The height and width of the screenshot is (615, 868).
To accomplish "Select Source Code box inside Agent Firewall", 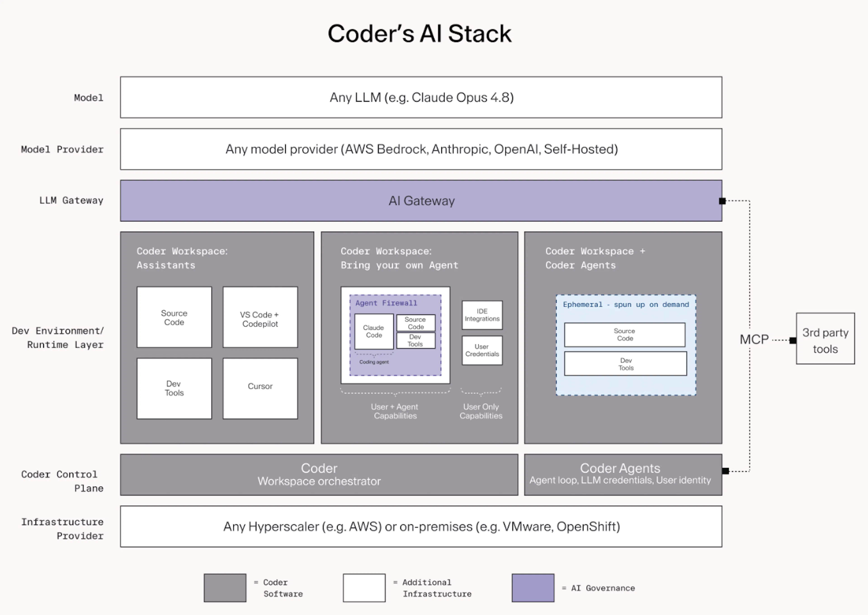I will click(416, 323).
